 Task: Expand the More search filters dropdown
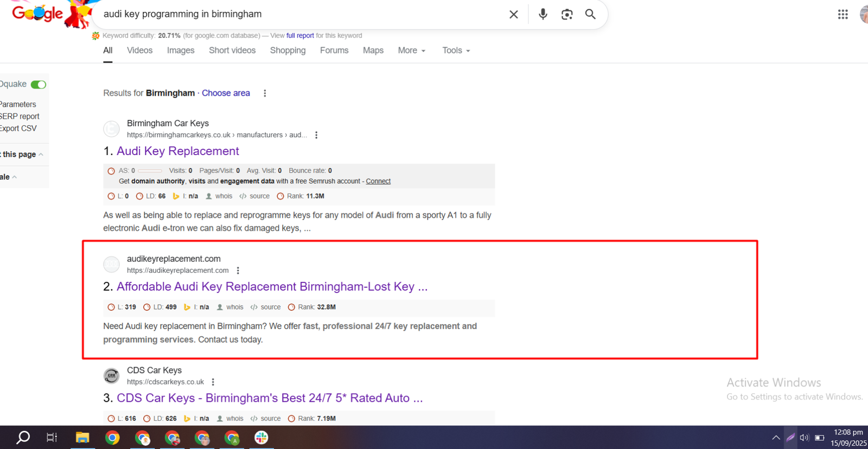tap(411, 50)
